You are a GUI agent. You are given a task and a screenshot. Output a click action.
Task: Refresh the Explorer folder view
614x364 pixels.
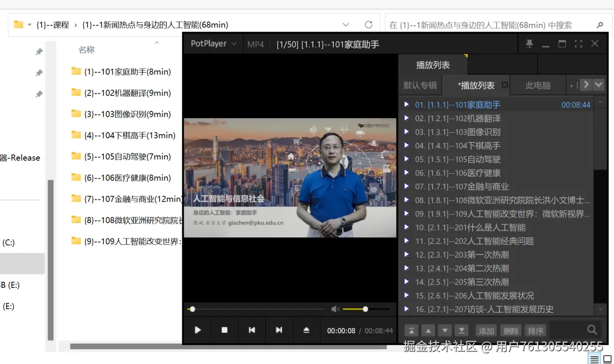tap(368, 25)
